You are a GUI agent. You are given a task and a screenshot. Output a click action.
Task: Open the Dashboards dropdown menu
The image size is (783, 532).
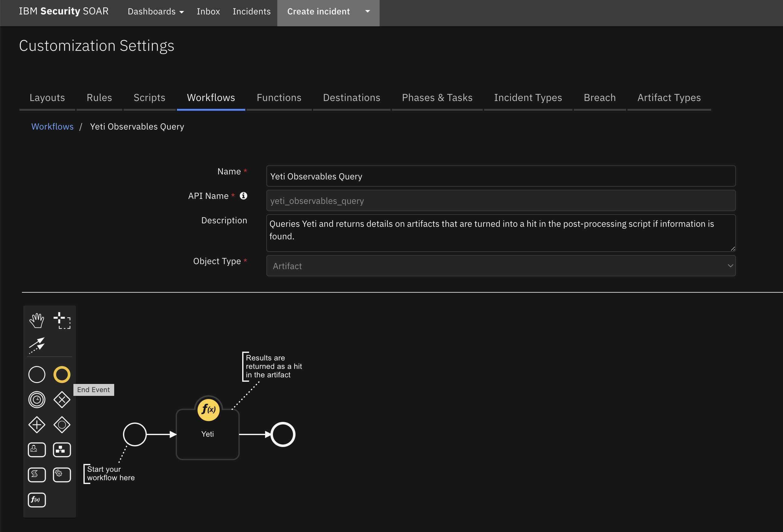(156, 12)
